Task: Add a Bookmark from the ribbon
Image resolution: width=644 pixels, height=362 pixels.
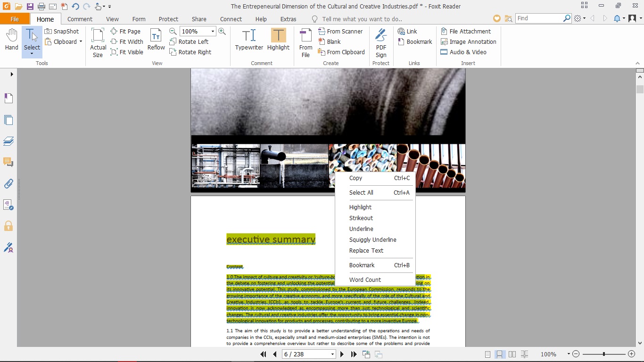Action: [x=415, y=41]
